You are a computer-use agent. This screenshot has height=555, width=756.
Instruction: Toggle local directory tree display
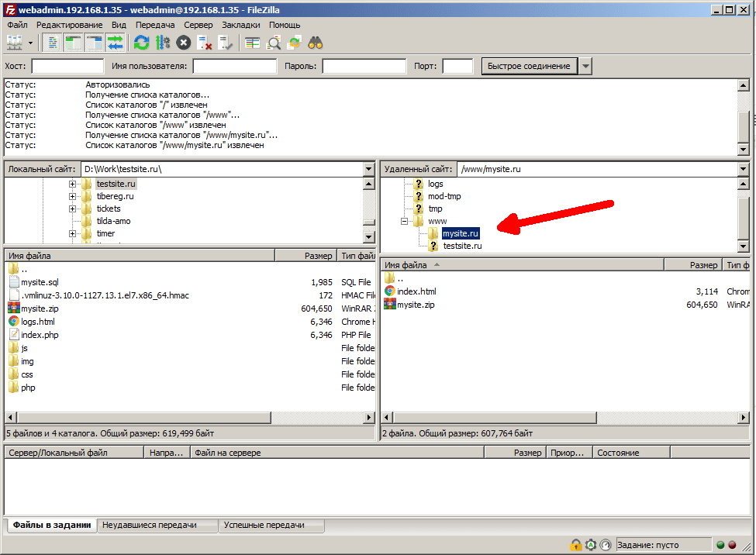click(x=73, y=43)
